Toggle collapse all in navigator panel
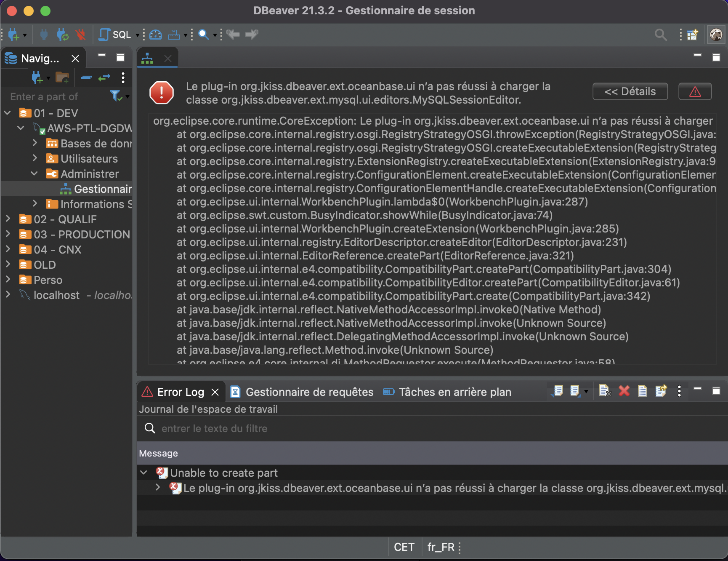728x561 pixels. point(86,77)
